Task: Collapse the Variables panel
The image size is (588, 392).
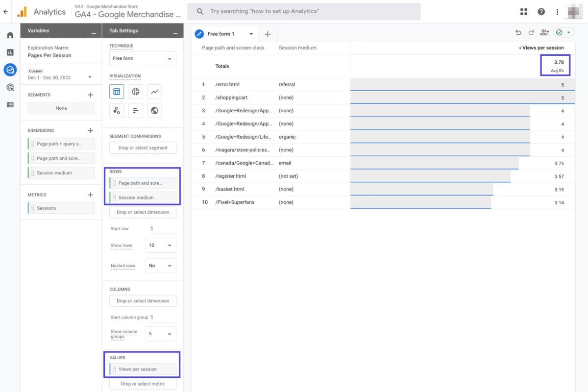Action: click(93, 32)
